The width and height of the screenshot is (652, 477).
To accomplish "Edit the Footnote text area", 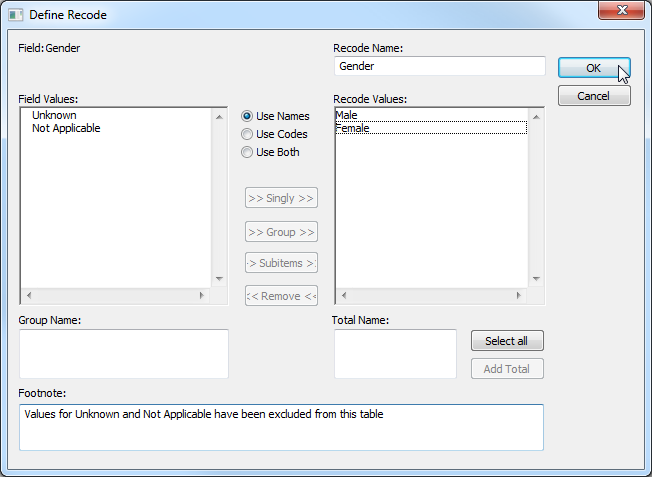I will click(280, 427).
